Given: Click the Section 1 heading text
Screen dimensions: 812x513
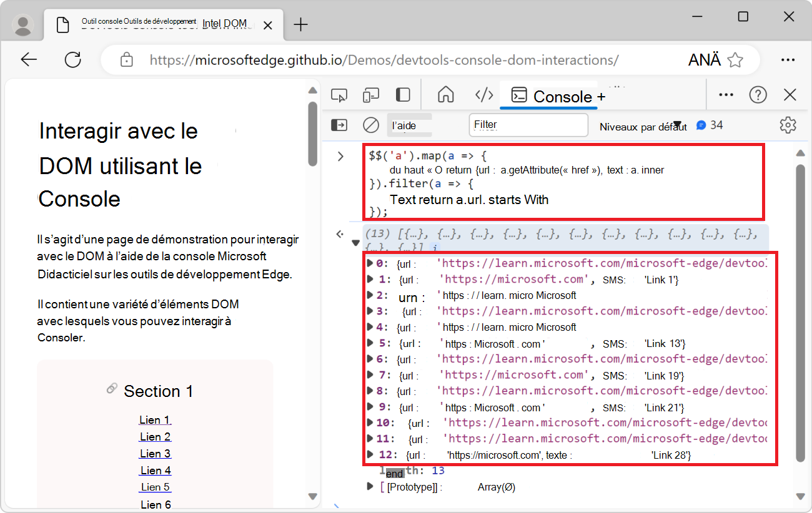Looking at the screenshot, I should [x=159, y=391].
